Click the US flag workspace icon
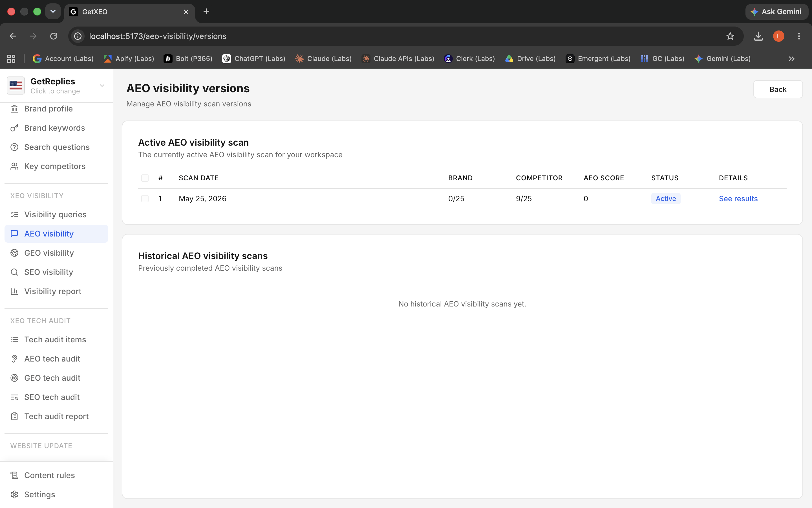This screenshot has height=508, width=812. [16, 85]
